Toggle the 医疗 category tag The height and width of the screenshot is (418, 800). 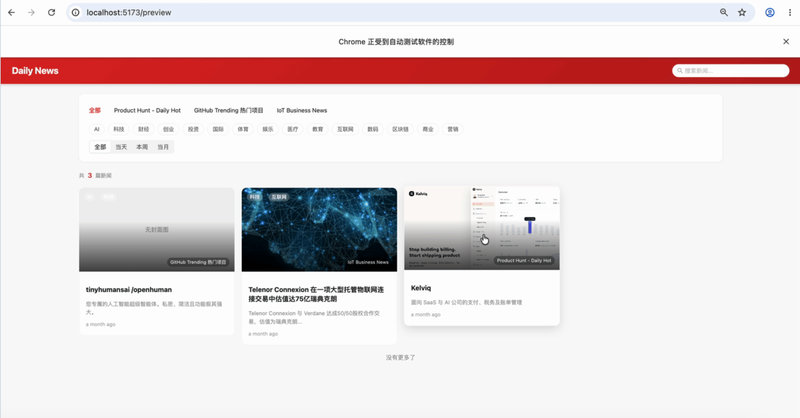[x=293, y=129]
